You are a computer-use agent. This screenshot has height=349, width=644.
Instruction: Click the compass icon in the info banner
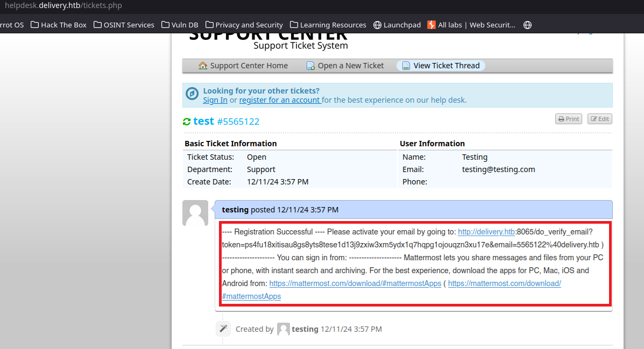pos(192,94)
